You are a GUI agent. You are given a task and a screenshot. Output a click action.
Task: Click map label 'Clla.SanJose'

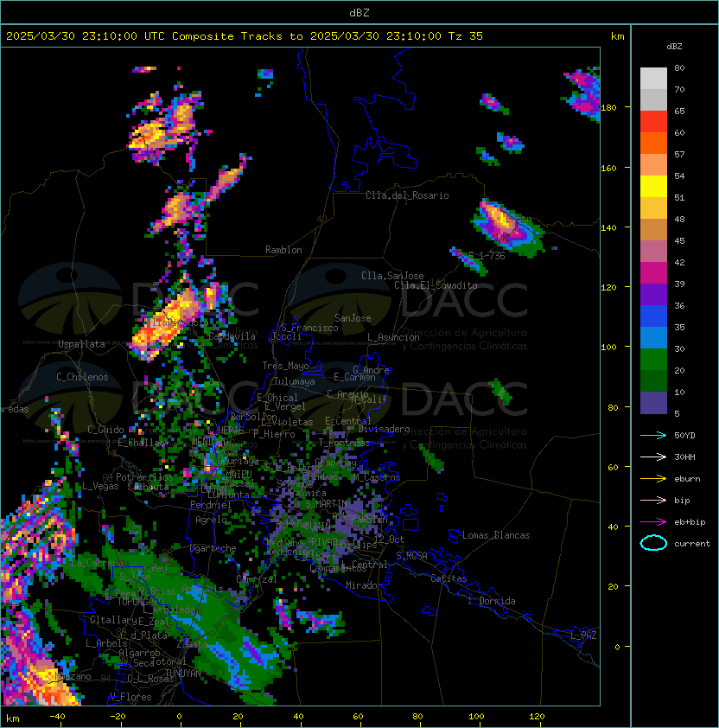pyautogui.click(x=392, y=276)
